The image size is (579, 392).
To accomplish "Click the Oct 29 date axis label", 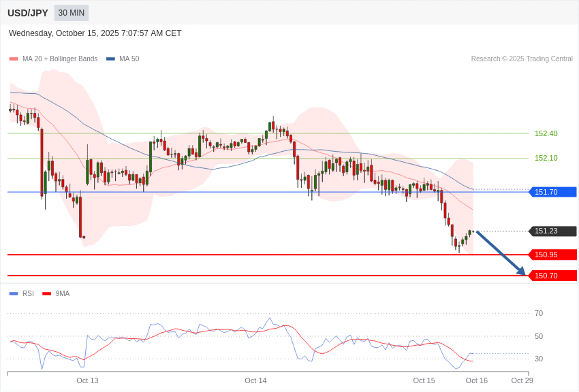I will click(522, 380).
